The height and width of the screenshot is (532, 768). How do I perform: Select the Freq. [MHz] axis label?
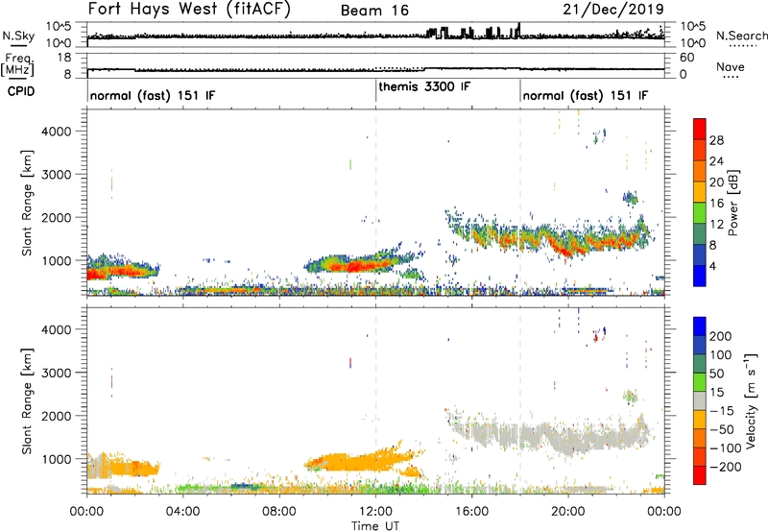[x=18, y=64]
